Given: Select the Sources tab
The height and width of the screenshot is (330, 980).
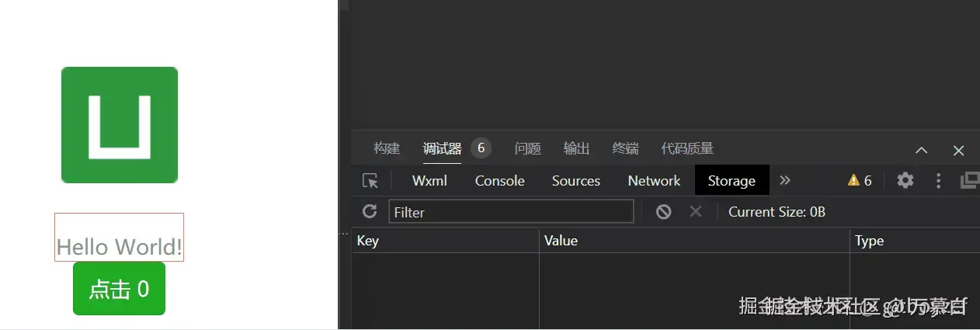Looking at the screenshot, I should pyautogui.click(x=575, y=181).
